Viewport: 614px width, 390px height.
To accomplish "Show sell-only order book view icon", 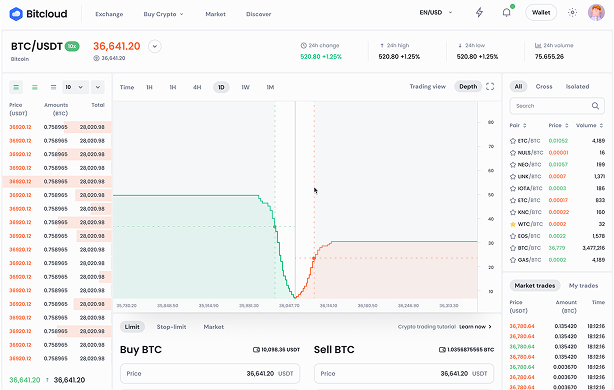I will point(53,87).
